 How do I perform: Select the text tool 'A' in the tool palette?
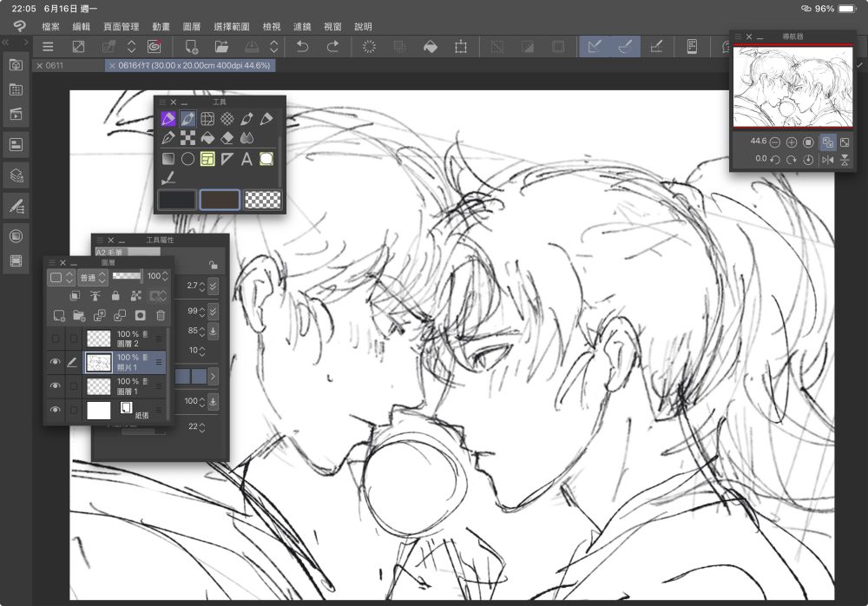247,160
